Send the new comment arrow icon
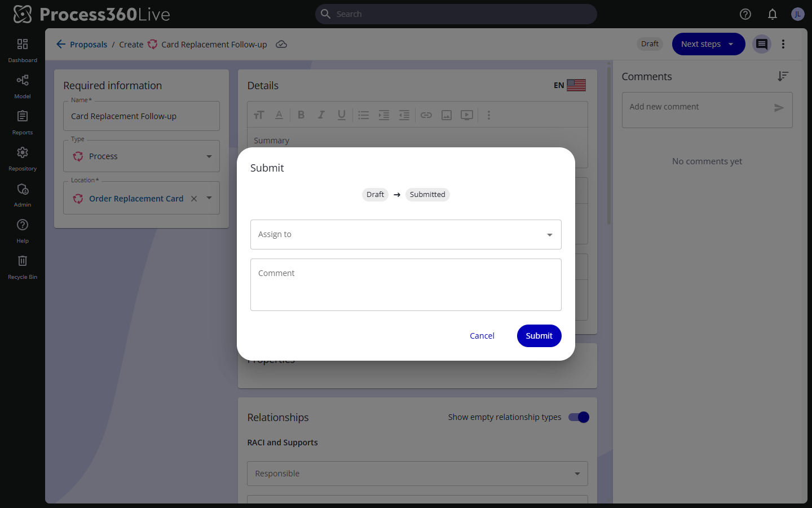 pos(779,108)
